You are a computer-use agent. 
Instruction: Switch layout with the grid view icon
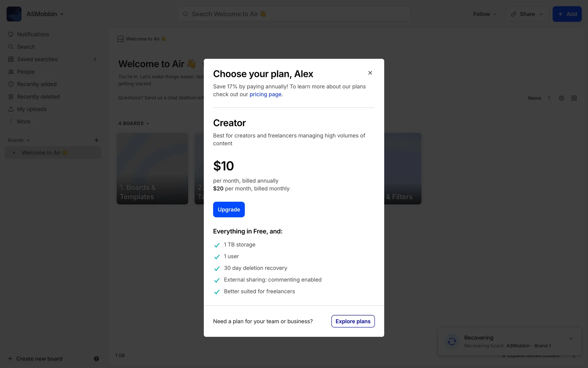click(574, 98)
